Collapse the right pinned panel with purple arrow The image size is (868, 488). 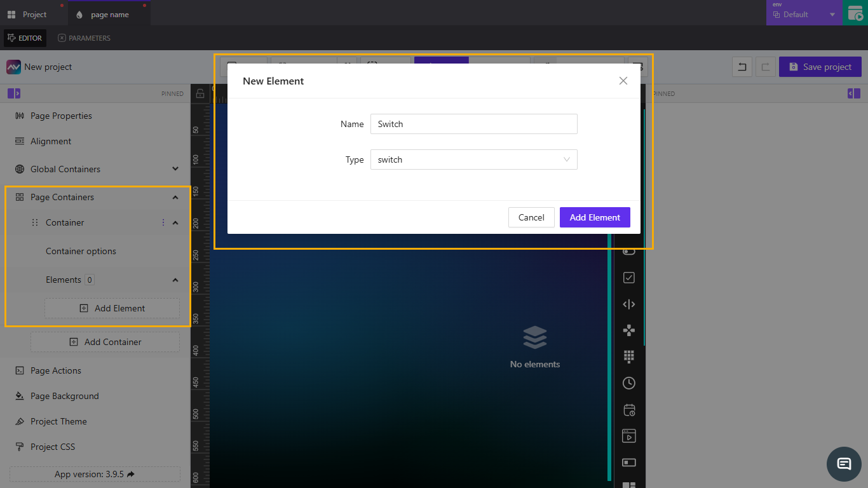[x=853, y=93]
